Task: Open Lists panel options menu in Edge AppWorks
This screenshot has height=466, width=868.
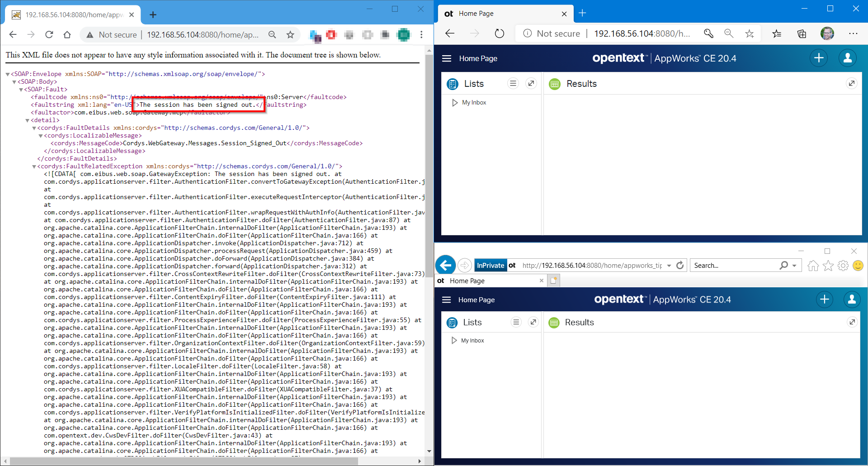Action: [x=513, y=84]
